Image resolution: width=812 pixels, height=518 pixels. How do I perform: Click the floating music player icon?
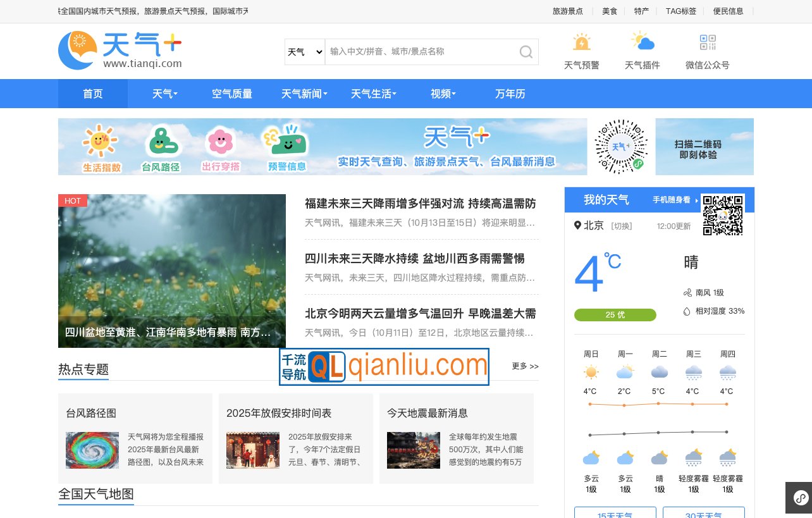tap(802, 498)
